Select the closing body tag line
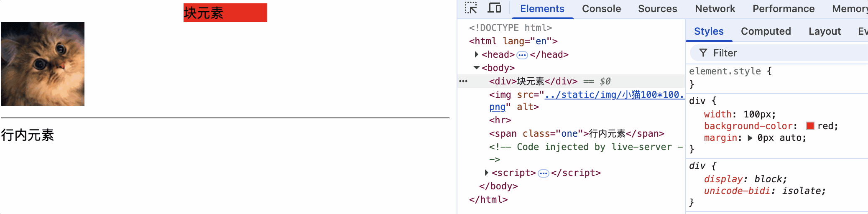 [498, 186]
